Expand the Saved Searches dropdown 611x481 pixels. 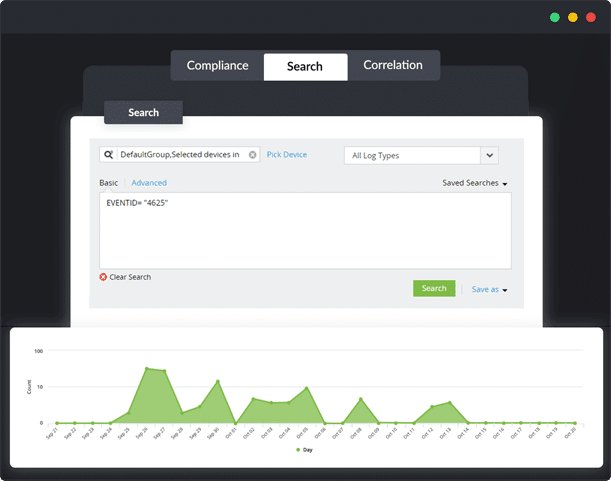[475, 183]
